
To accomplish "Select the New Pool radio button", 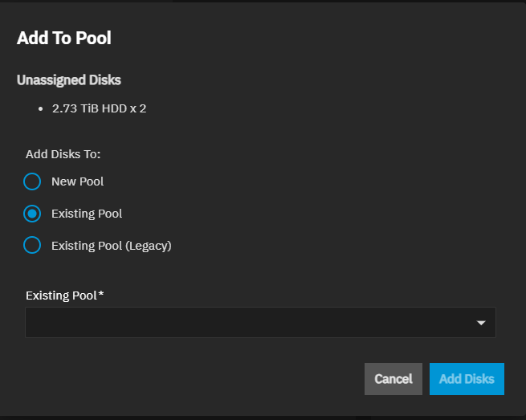I will point(32,181).
